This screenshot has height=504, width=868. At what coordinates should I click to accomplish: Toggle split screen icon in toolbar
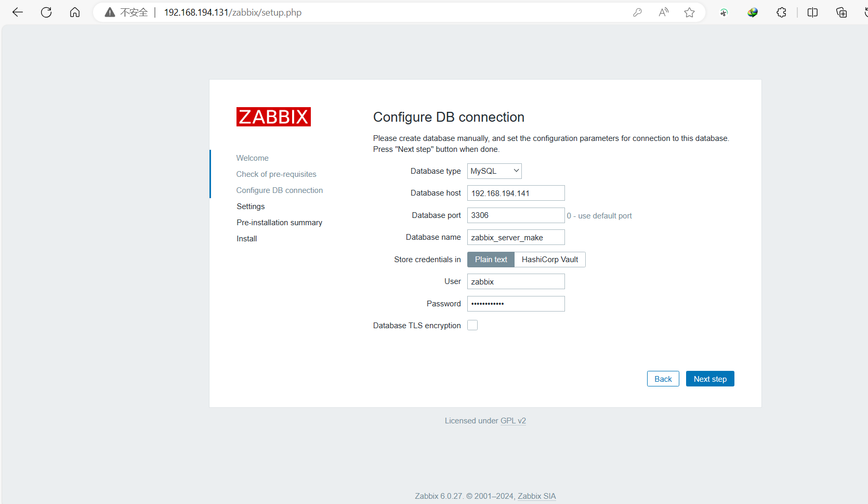point(813,12)
